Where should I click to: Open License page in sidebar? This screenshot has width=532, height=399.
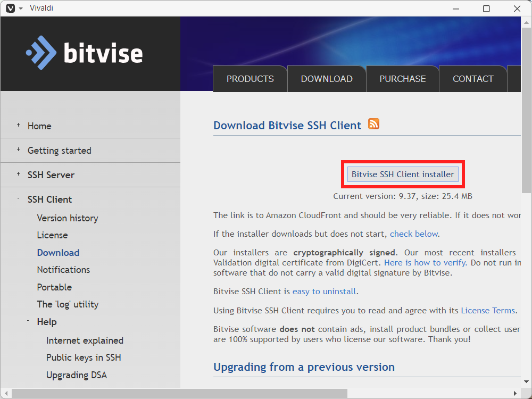(52, 235)
